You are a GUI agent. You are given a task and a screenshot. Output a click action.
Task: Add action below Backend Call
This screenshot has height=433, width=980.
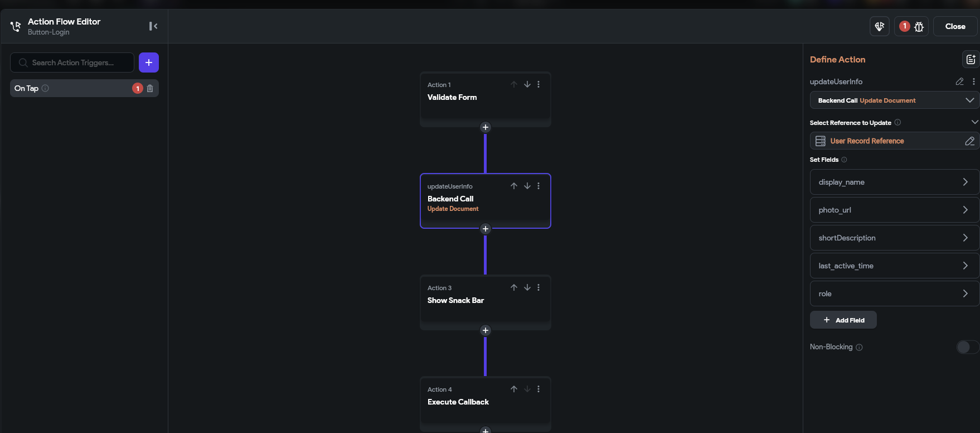tap(486, 229)
